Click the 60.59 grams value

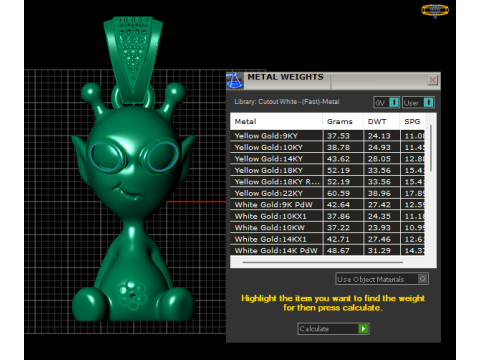pos(338,193)
